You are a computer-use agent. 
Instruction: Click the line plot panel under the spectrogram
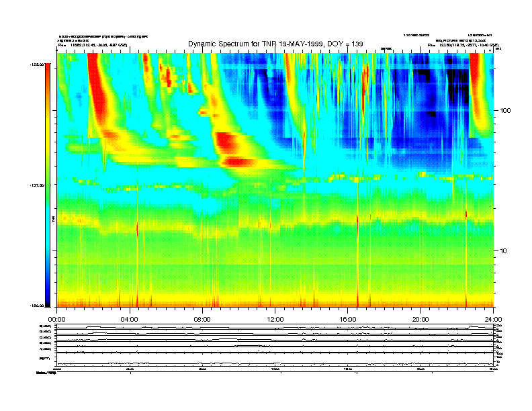pyautogui.click(x=275, y=345)
